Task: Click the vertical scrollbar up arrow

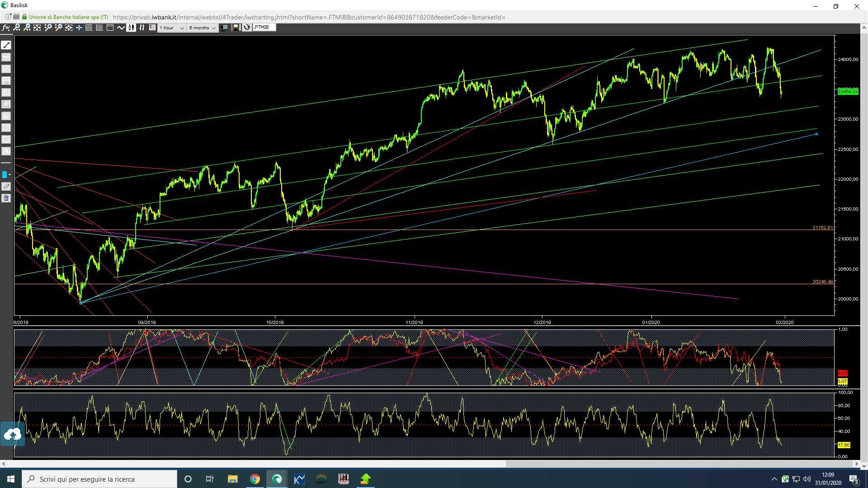Action: [x=864, y=28]
